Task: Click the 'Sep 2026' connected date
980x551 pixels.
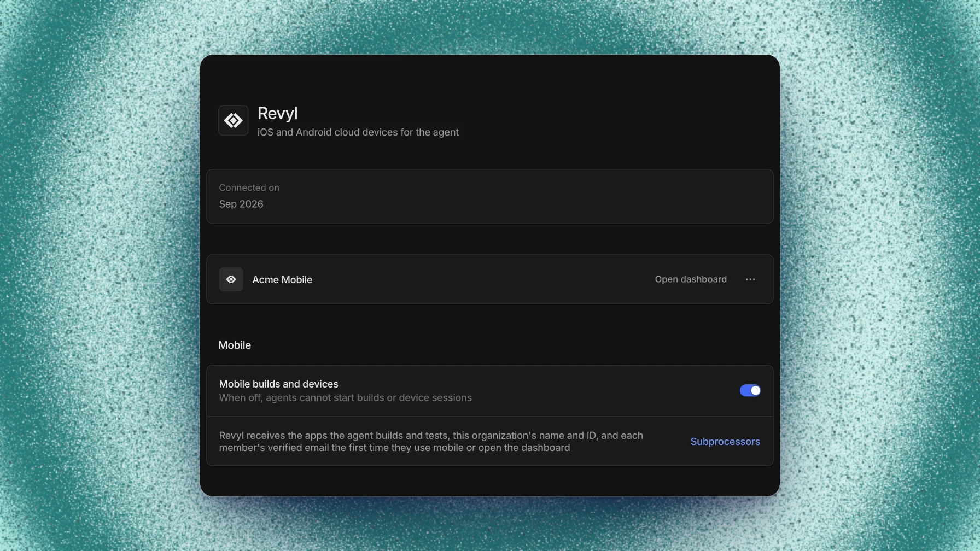Action: click(241, 204)
